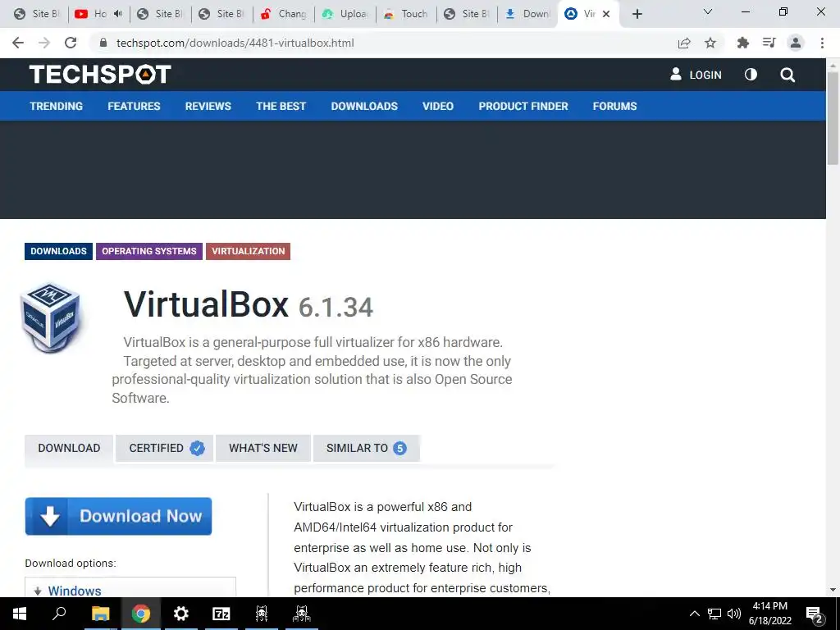Click the VirtualBox 6.1.34 title text
The height and width of the screenshot is (630, 840).
[x=248, y=305]
